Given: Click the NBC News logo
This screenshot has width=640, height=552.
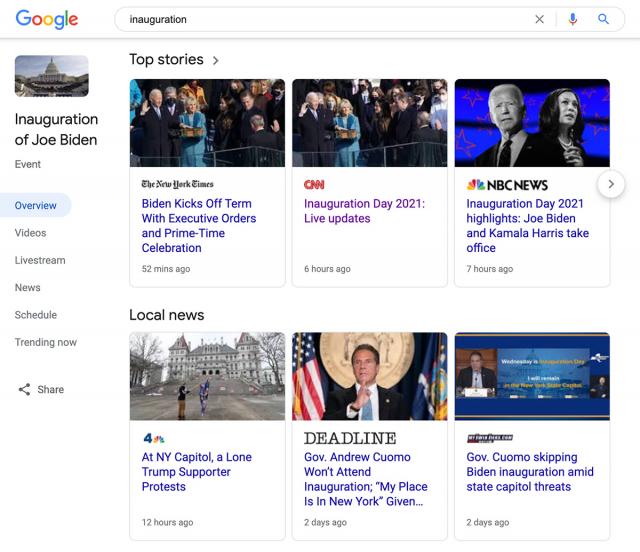Looking at the screenshot, I should (507, 185).
